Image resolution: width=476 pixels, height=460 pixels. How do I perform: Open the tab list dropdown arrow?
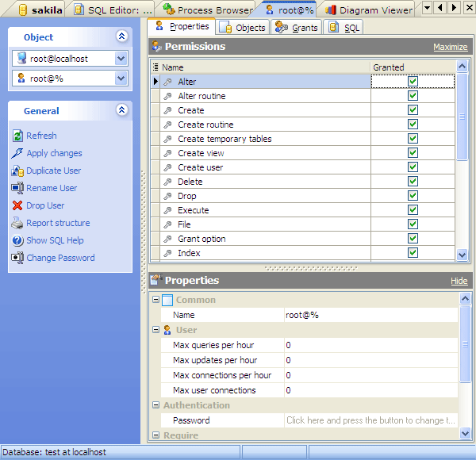click(x=427, y=8)
